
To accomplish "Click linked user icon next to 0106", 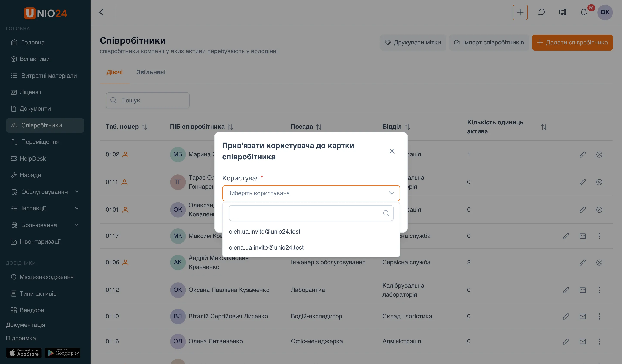I will pos(125,262).
